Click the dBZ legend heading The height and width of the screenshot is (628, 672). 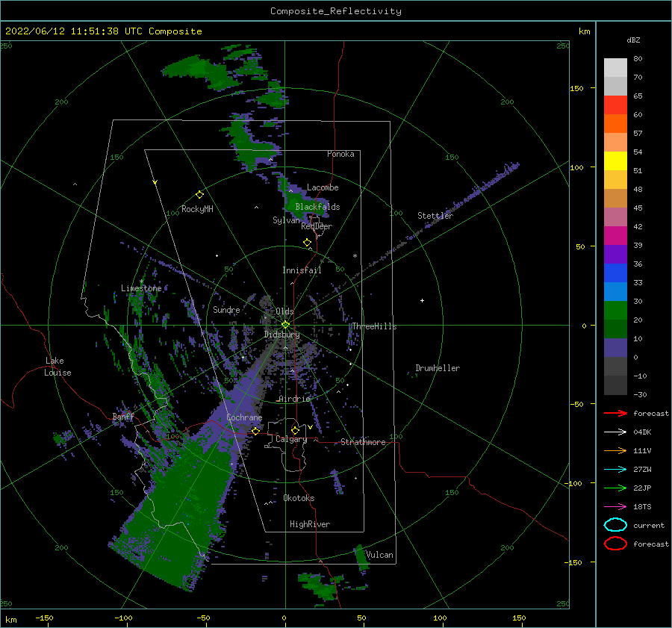633,40
